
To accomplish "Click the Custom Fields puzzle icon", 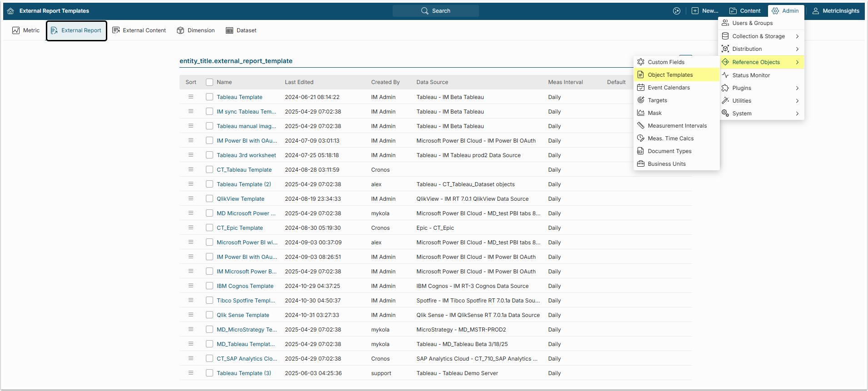I will 641,62.
